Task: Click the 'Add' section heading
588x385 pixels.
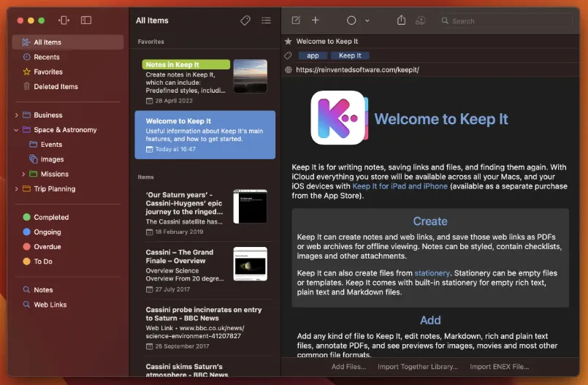Action: coord(430,320)
